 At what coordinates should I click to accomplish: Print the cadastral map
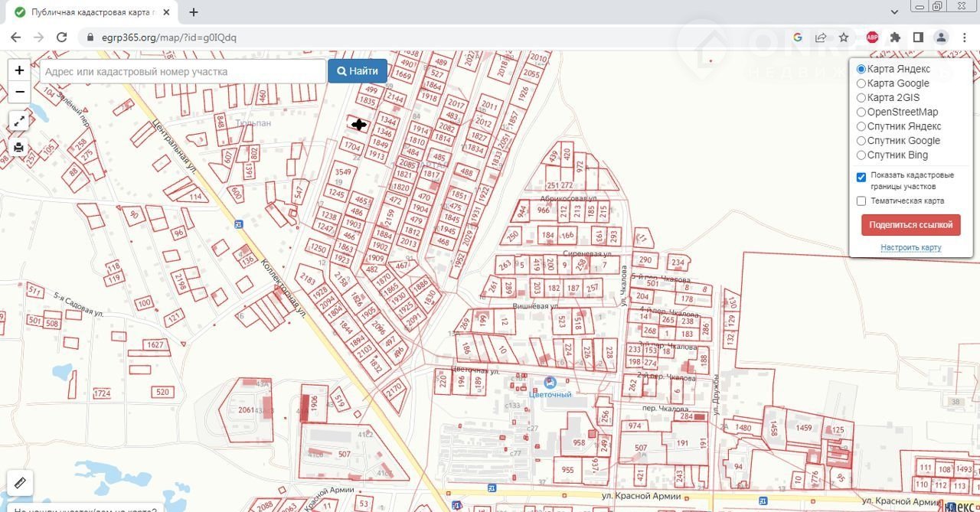(x=19, y=147)
